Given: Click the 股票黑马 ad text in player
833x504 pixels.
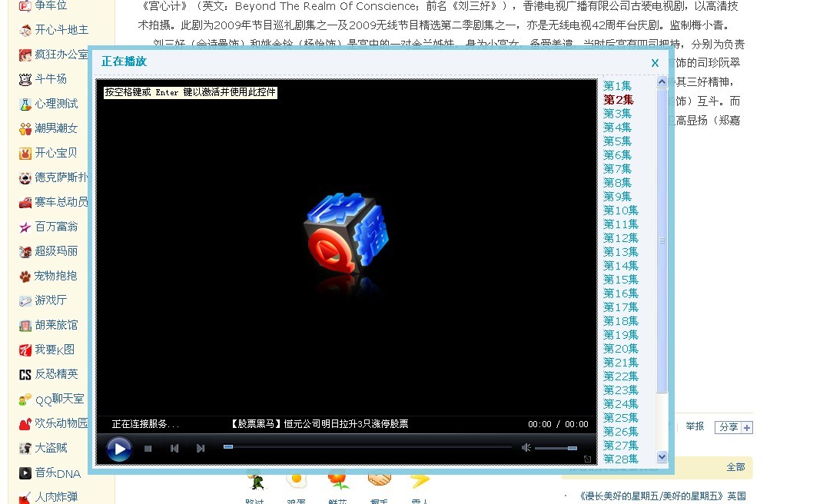Looking at the screenshot, I should [319, 424].
